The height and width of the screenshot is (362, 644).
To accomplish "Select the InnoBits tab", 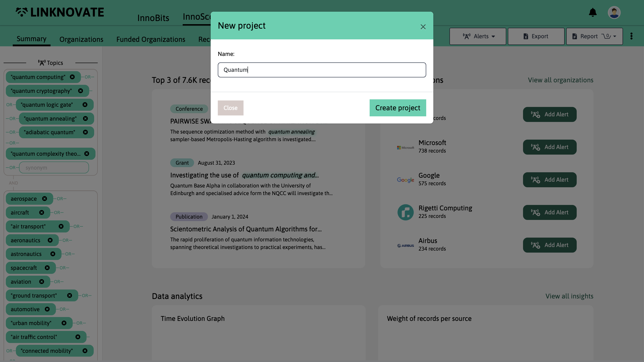I will 153,17.
